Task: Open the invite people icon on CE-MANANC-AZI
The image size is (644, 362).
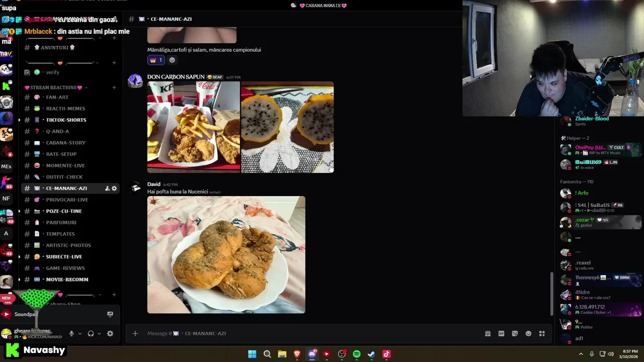Action: (107, 189)
